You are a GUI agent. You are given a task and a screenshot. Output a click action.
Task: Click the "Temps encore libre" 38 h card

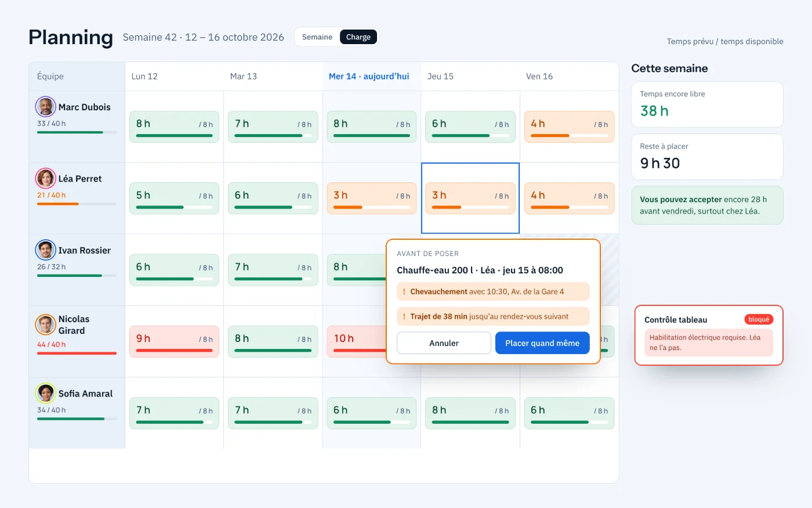tap(707, 105)
